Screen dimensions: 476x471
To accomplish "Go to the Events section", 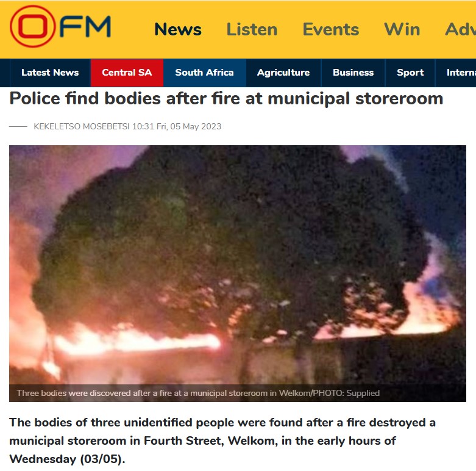I will pos(331,29).
